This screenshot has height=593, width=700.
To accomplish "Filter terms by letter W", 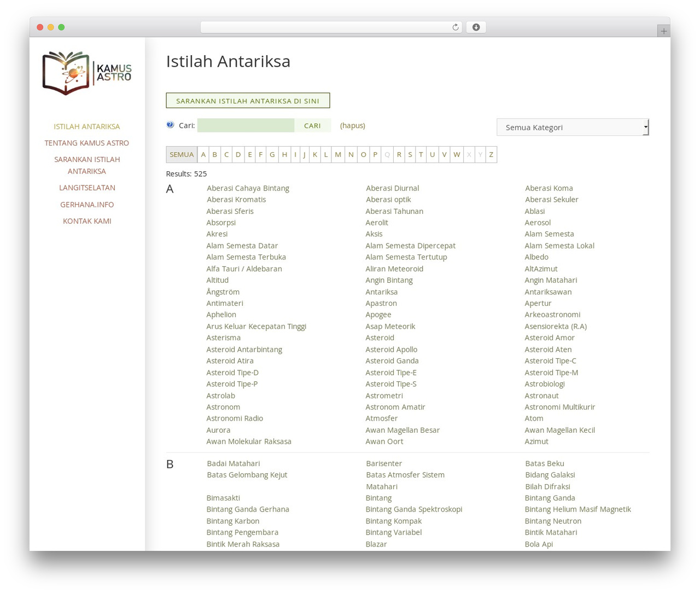I will click(457, 154).
